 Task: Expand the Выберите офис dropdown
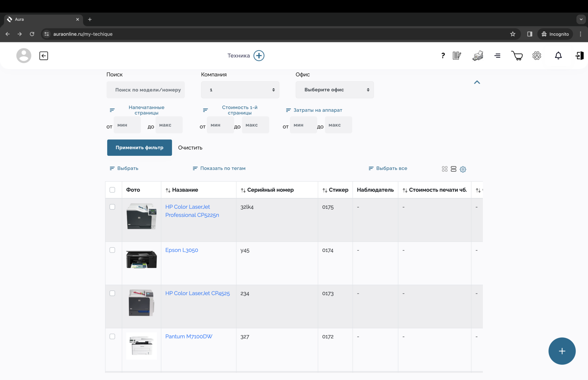pyautogui.click(x=335, y=90)
